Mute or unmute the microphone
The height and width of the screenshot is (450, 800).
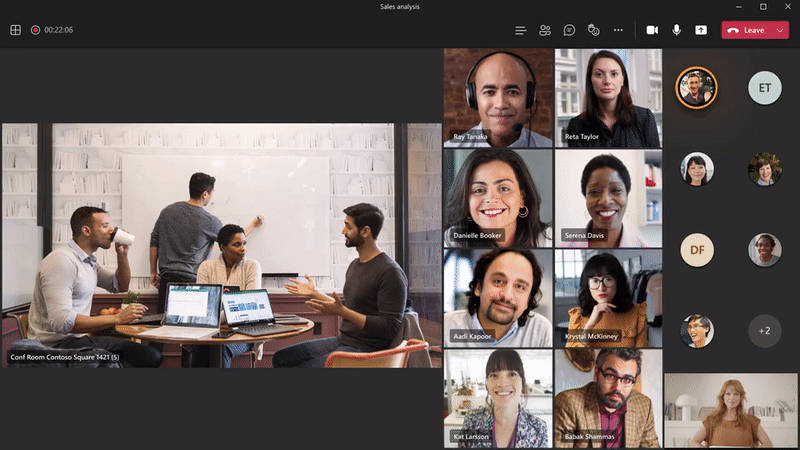pyautogui.click(x=677, y=30)
